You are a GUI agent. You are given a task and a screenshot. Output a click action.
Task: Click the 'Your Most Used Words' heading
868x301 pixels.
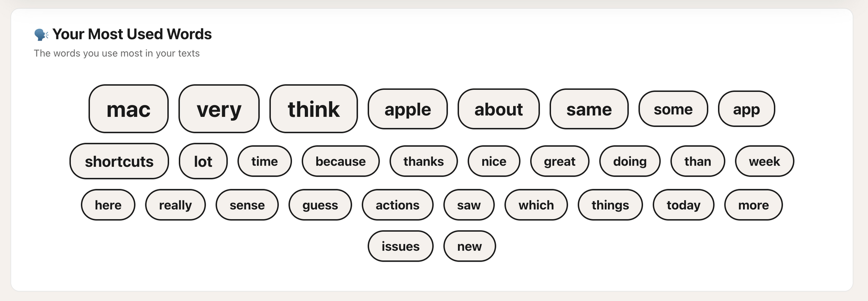132,34
